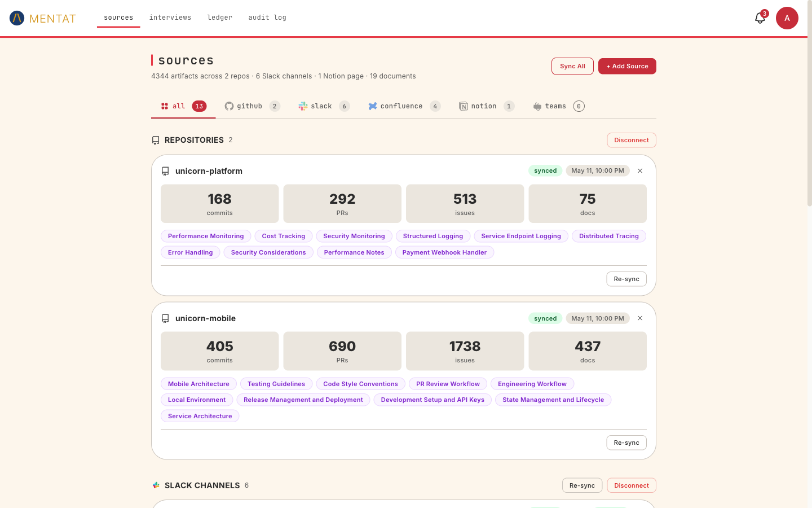Re-sync the Slack Channels section
Viewport: 812px width, 508px height.
pyautogui.click(x=582, y=485)
